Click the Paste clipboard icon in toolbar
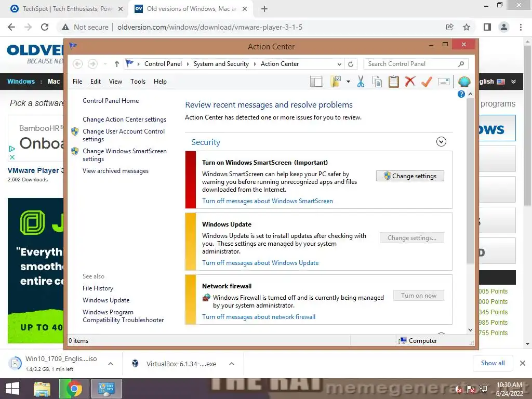 [394, 82]
